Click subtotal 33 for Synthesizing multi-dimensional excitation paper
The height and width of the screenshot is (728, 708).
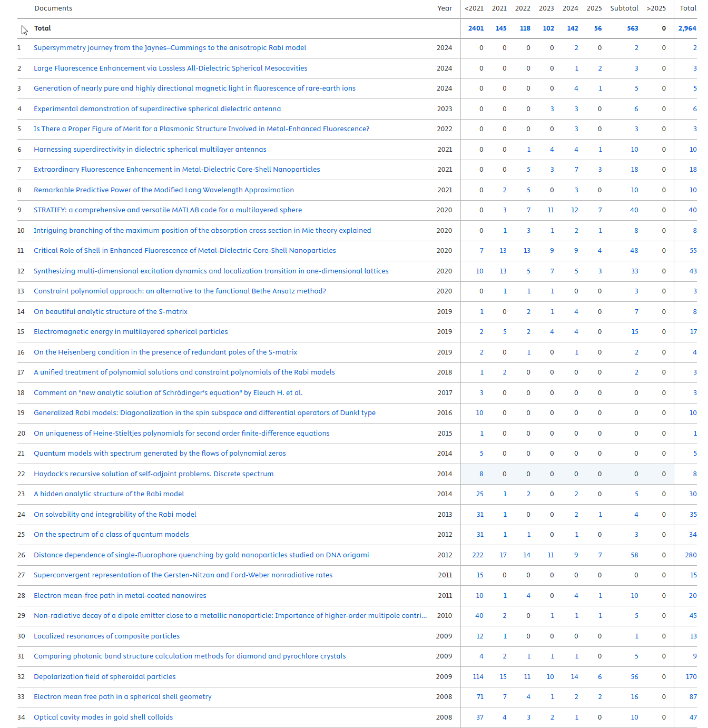[x=634, y=271]
